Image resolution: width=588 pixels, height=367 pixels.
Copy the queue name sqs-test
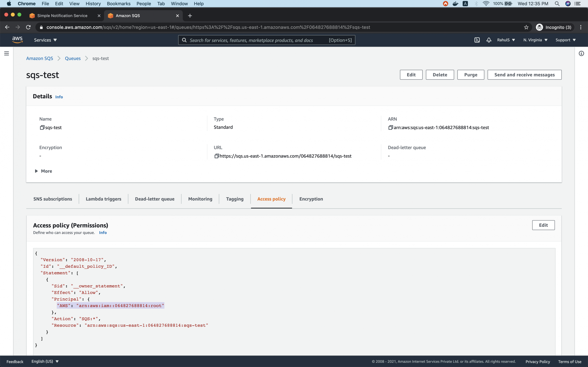point(42,127)
